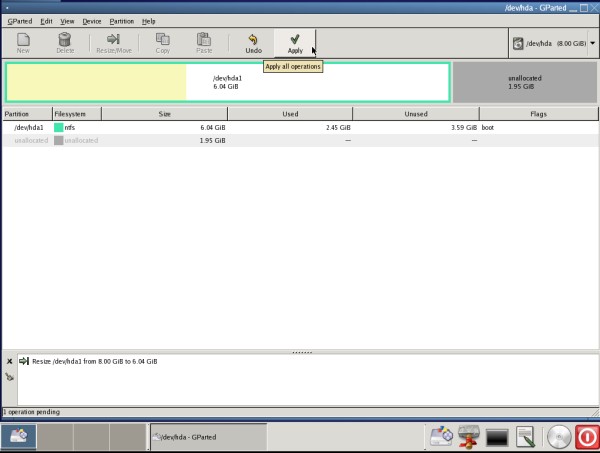Sort by Flags column header
Screen dimensions: 600x453
(x=538, y=114)
